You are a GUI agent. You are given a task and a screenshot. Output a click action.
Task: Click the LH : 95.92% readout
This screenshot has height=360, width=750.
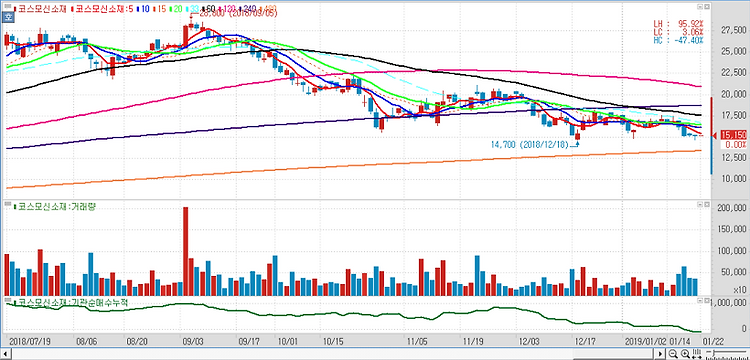pos(678,23)
